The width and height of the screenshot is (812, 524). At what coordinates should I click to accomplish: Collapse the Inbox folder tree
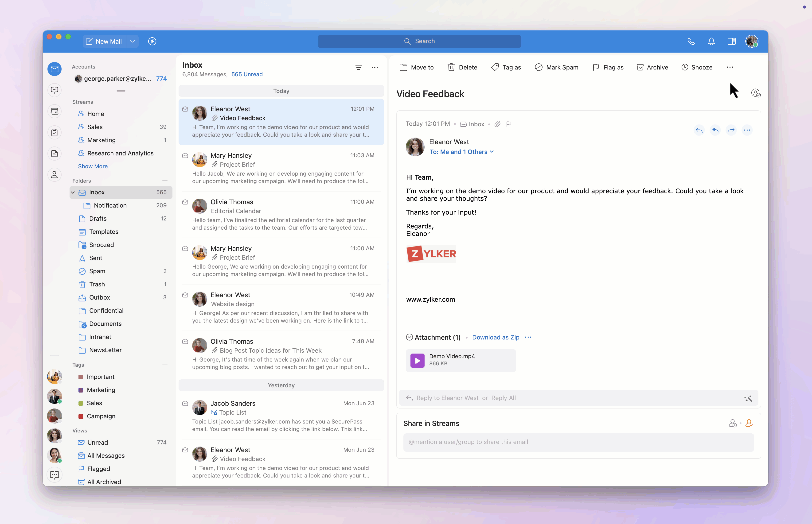click(73, 192)
